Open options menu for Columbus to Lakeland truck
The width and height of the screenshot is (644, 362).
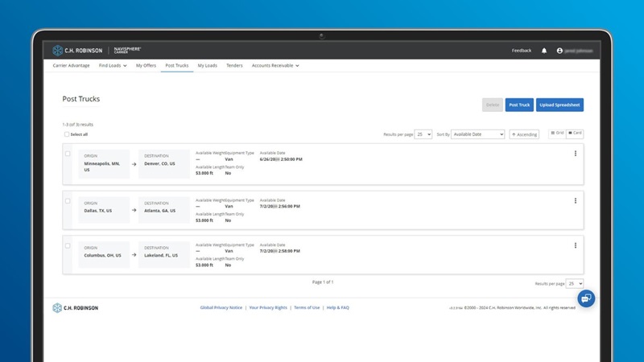(575, 245)
